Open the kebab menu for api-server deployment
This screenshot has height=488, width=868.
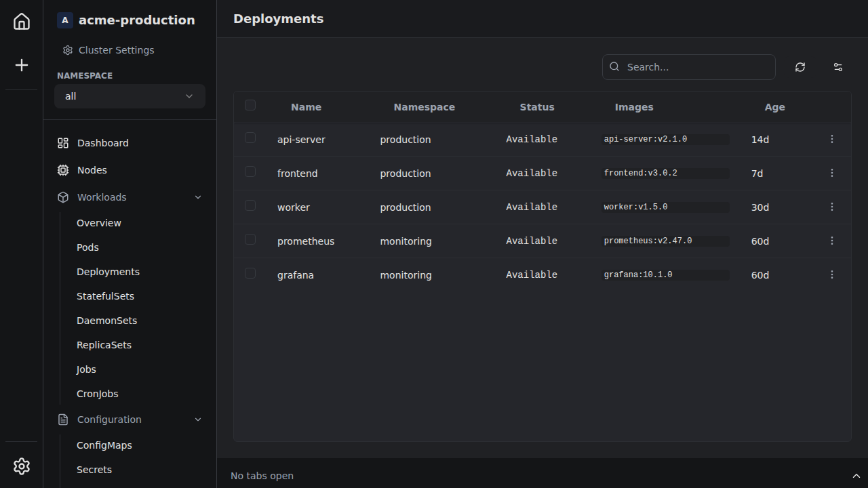(831, 139)
